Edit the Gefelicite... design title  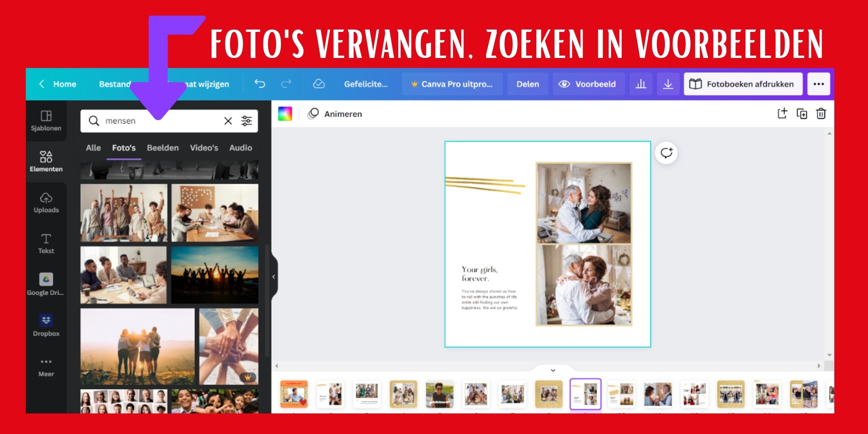click(x=366, y=84)
